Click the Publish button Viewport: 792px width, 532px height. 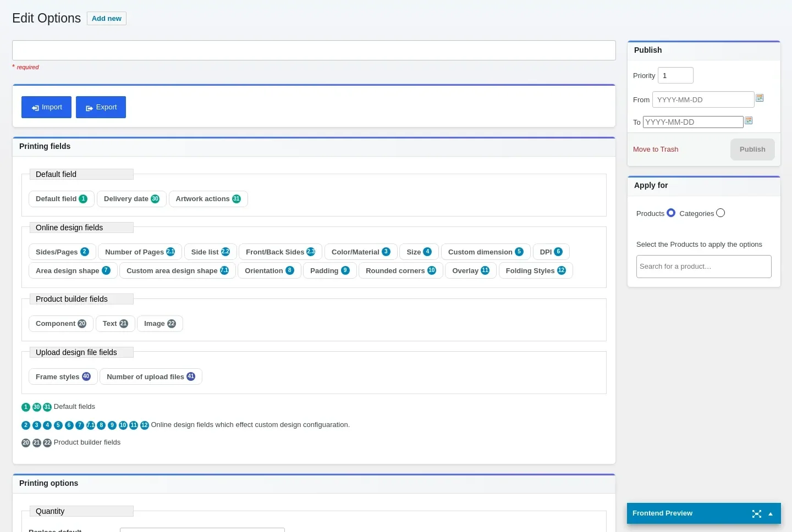[x=752, y=149]
